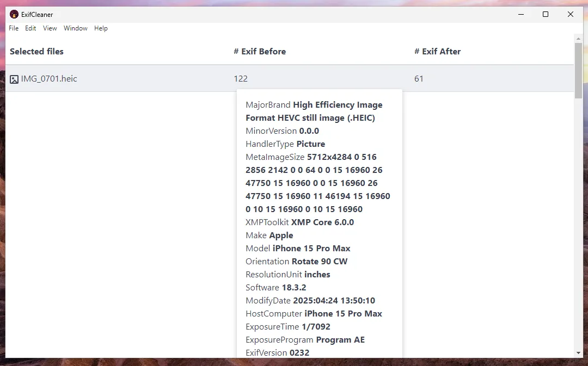Click the MajorBrand metadata entry

pyautogui.click(x=314, y=111)
